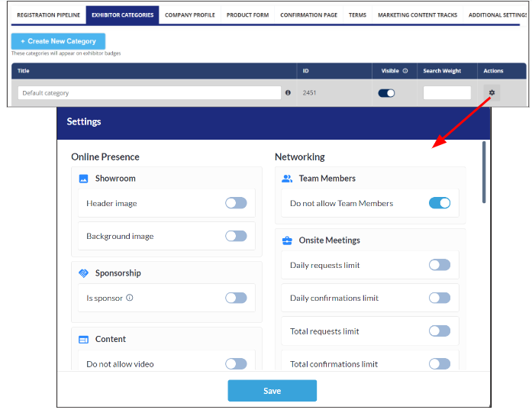This screenshot has height=413, width=532.
Task: Go to the Confirmation Page tab
Action: 309,15
